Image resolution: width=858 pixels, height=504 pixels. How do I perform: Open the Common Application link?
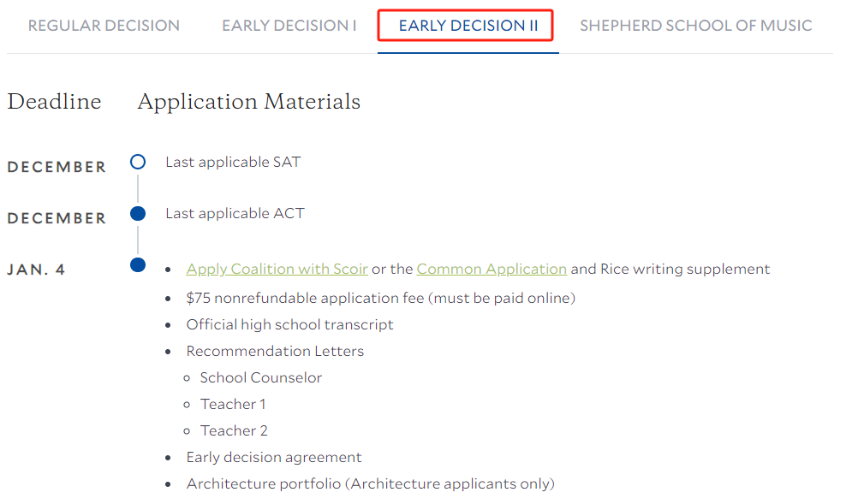492,269
